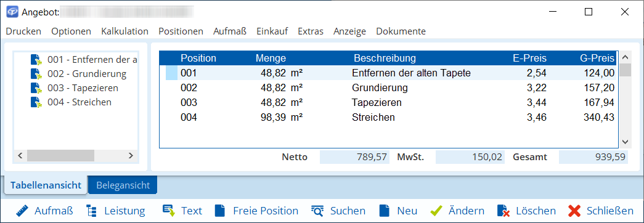644x223 pixels.
Task: Click the Netto total field
Action: point(354,157)
